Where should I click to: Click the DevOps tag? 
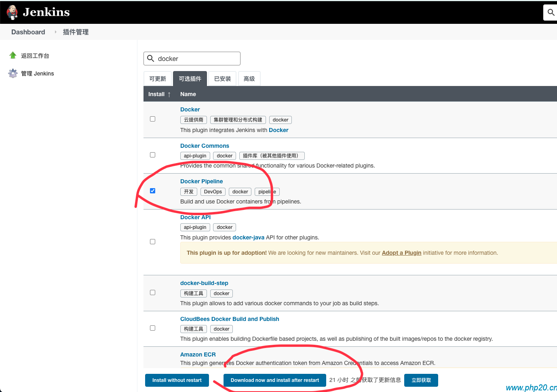pos(213,192)
